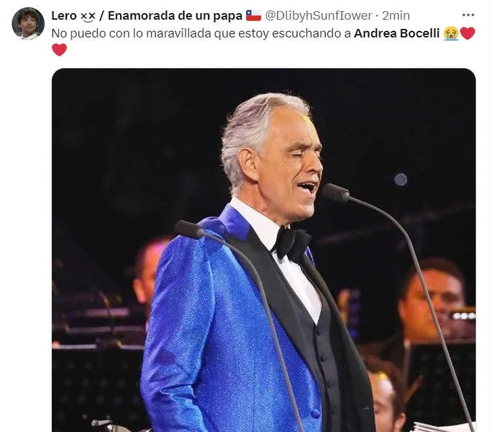Open tweet permalink via '2min' timestamp
The height and width of the screenshot is (432, 504).
396,16
